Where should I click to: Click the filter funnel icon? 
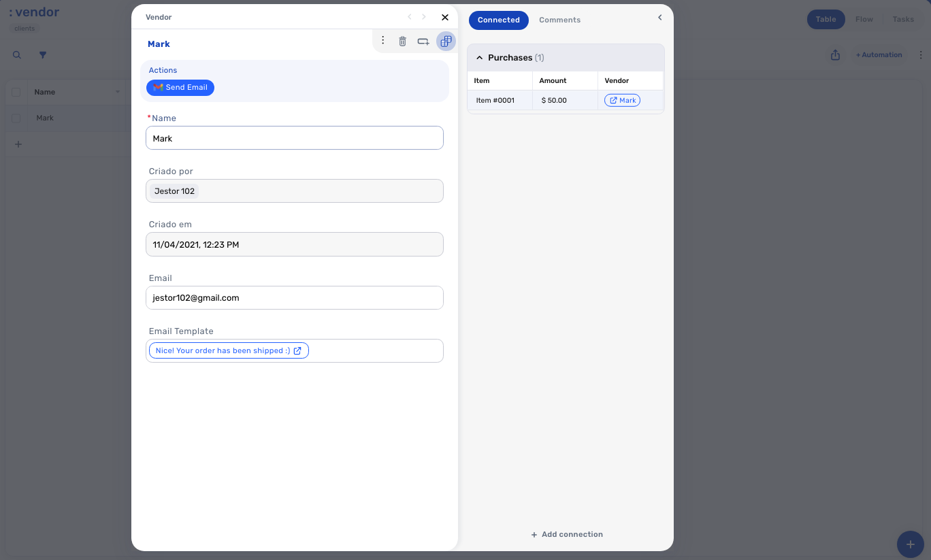pyautogui.click(x=42, y=55)
